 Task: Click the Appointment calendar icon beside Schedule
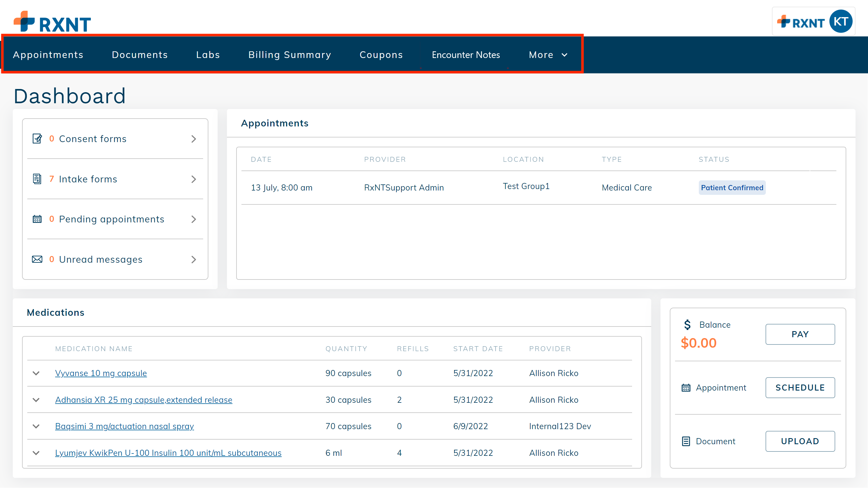(x=687, y=388)
